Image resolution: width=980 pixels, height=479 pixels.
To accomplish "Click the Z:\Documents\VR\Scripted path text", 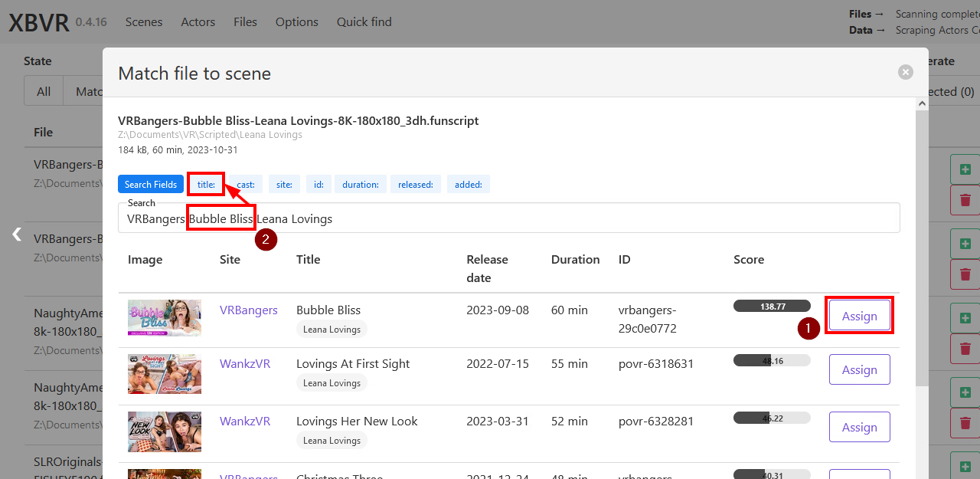I will pos(210,134).
